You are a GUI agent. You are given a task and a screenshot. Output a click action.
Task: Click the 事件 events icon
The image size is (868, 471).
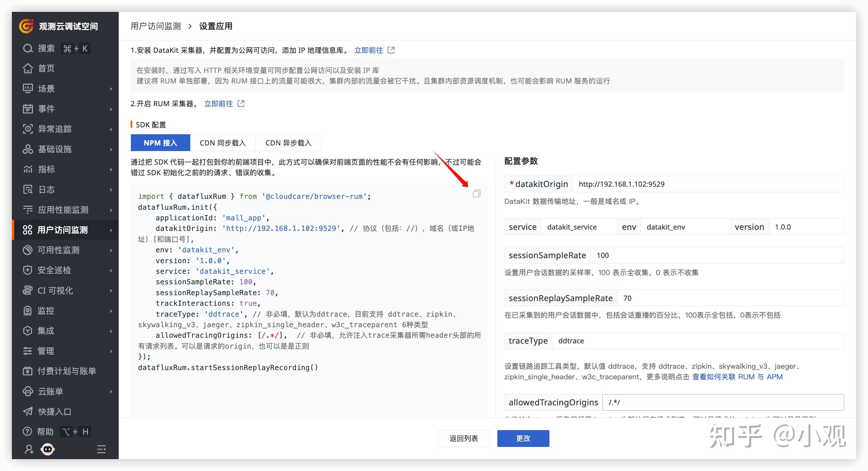[28, 109]
